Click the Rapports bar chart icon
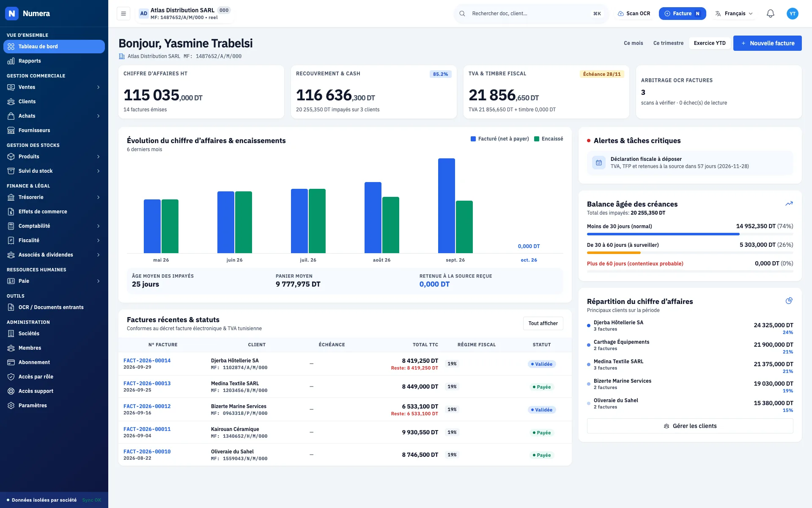 click(11, 61)
